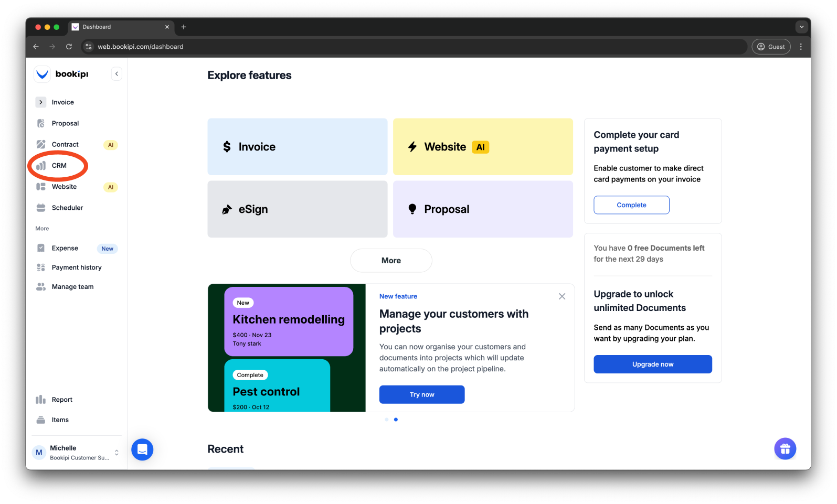Click the Scheduler calendar icon
837x504 pixels.
[x=41, y=208]
